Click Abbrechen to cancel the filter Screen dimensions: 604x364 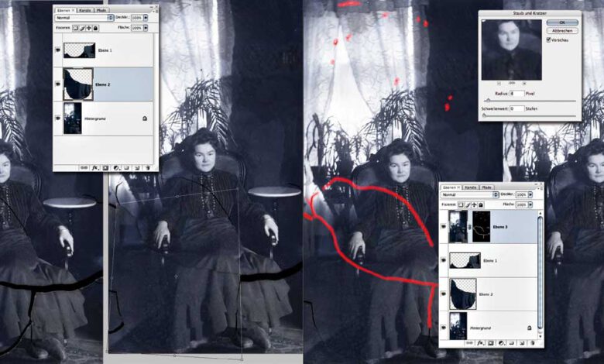coord(562,30)
